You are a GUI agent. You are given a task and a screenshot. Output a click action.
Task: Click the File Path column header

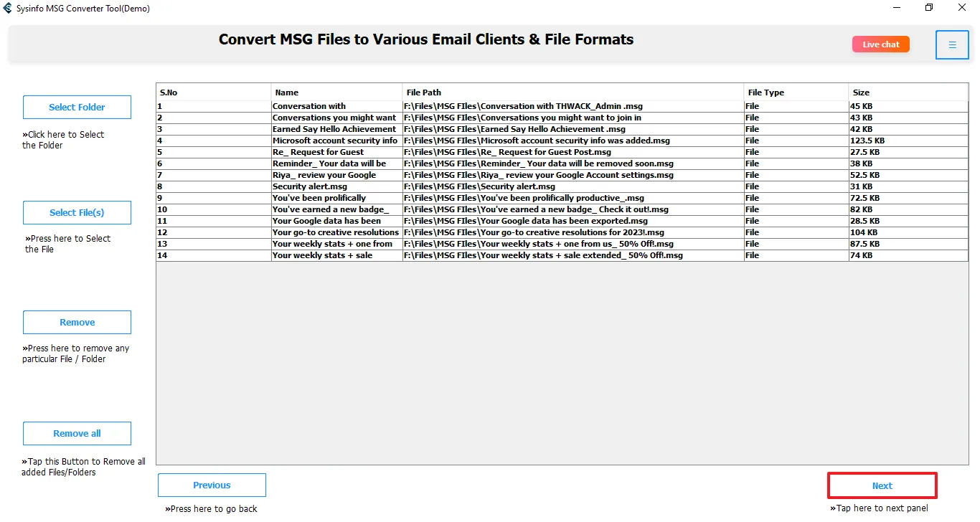click(573, 92)
